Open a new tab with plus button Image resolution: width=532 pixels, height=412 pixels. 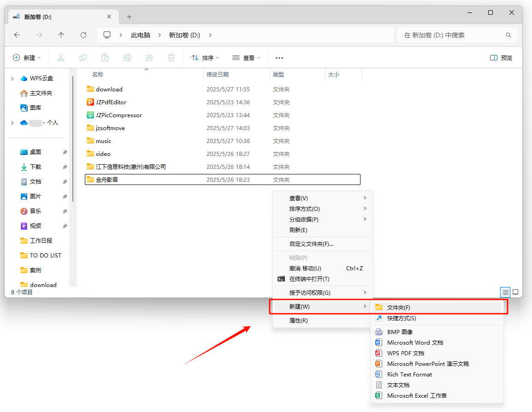click(x=129, y=17)
